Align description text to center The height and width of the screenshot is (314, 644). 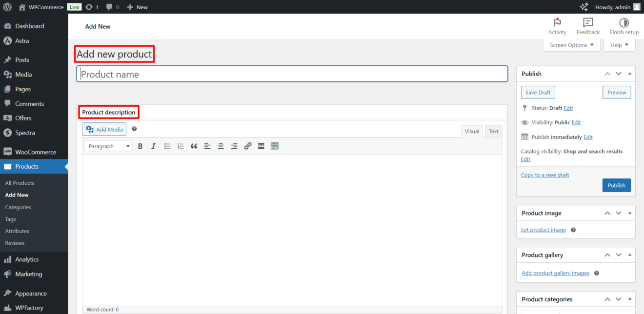220,146
